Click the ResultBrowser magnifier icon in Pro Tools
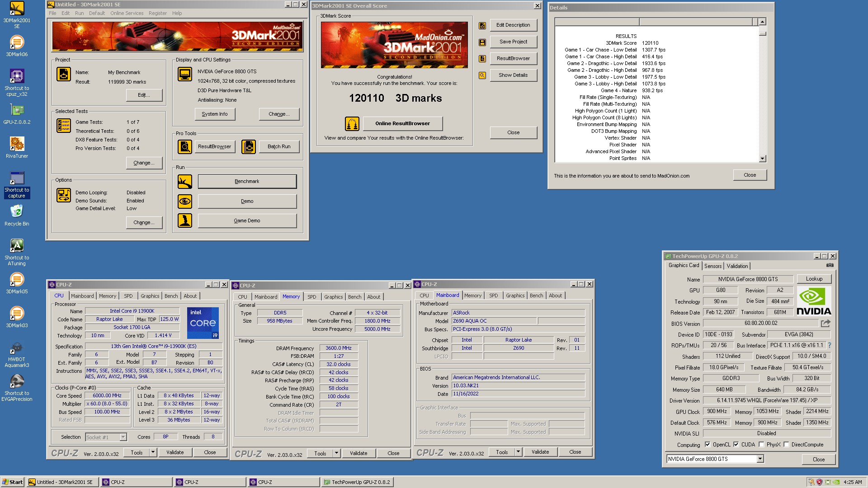 184,146
